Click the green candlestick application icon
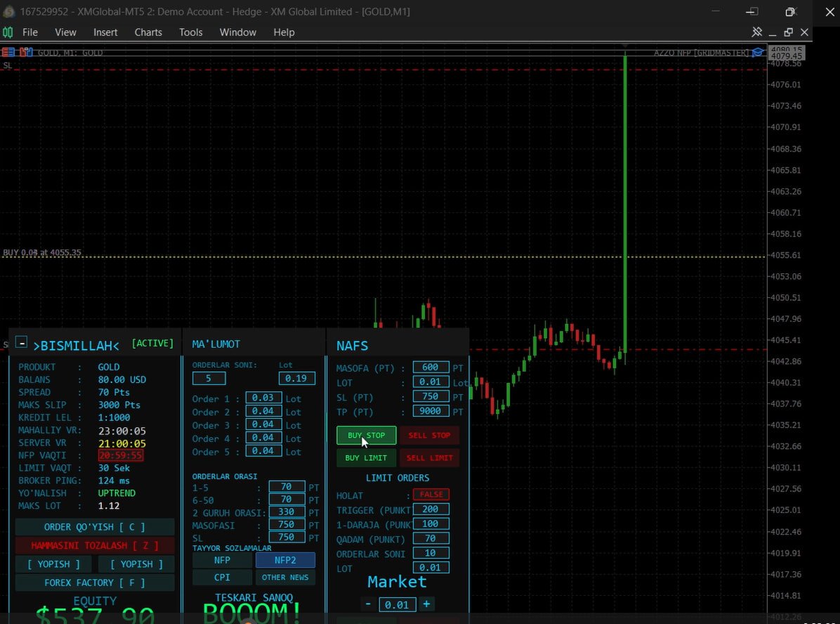Viewport: 840px width, 624px height. 8,32
